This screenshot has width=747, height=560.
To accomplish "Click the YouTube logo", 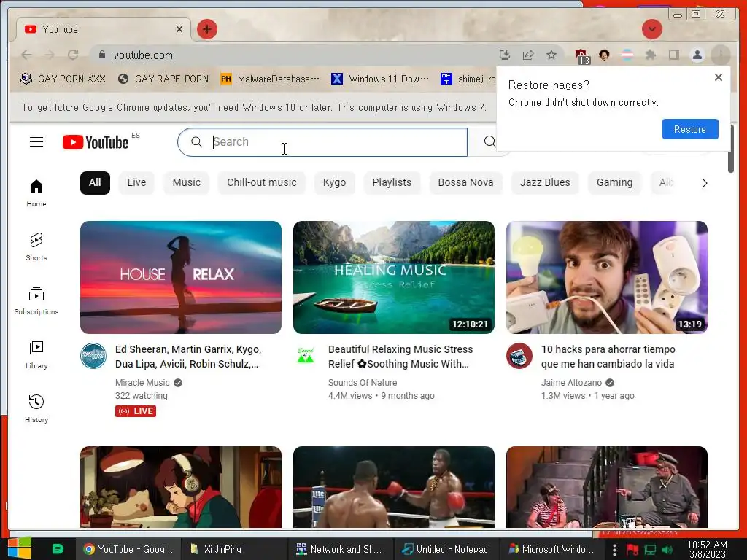I will pyautogui.click(x=96, y=142).
